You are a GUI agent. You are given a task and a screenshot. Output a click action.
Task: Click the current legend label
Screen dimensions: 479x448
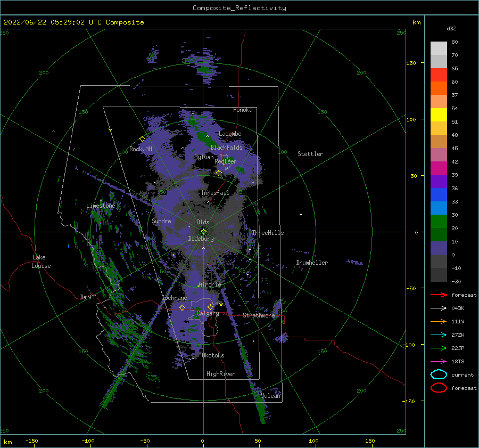click(462, 374)
